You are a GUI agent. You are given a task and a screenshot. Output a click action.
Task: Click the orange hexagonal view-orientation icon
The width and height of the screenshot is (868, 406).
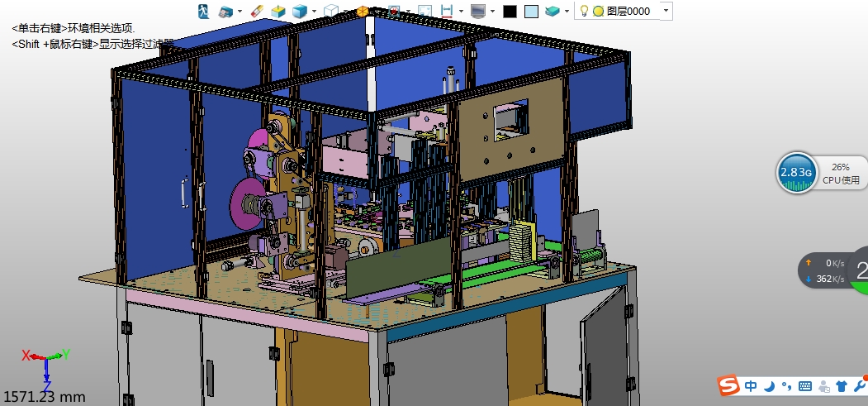(x=362, y=11)
